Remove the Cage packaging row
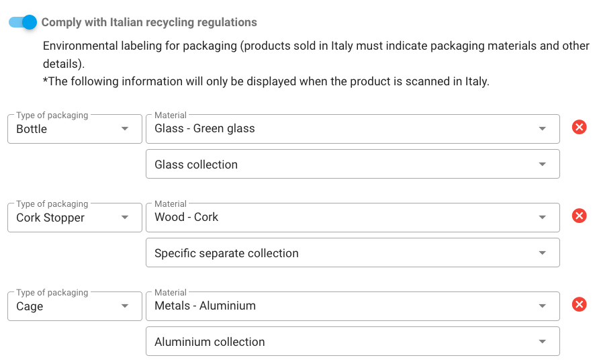The width and height of the screenshot is (597, 364). pyautogui.click(x=579, y=305)
